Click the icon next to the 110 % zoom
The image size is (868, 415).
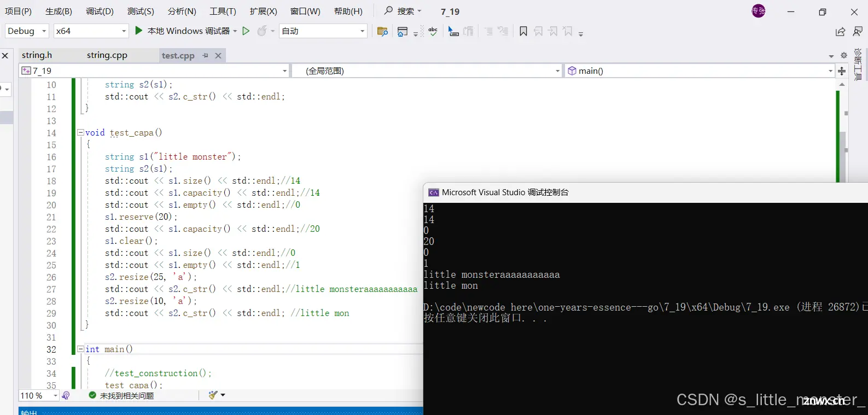click(x=66, y=395)
